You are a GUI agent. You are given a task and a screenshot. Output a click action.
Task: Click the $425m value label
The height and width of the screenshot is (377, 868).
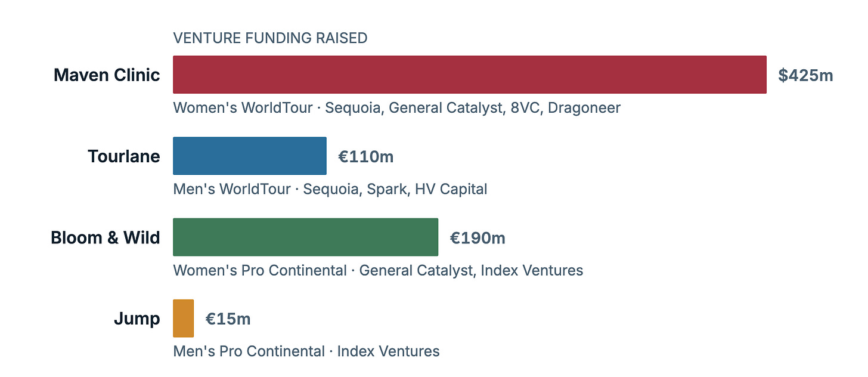click(x=805, y=75)
